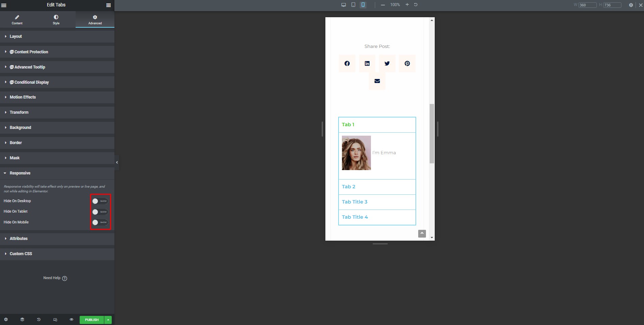Click the Need Help link

[55, 278]
